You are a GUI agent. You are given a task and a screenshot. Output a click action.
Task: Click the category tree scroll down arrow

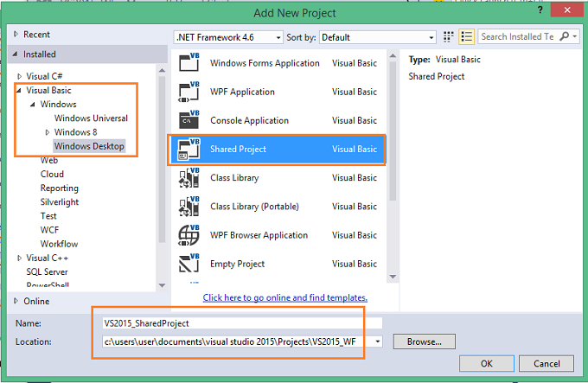click(x=162, y=285)
